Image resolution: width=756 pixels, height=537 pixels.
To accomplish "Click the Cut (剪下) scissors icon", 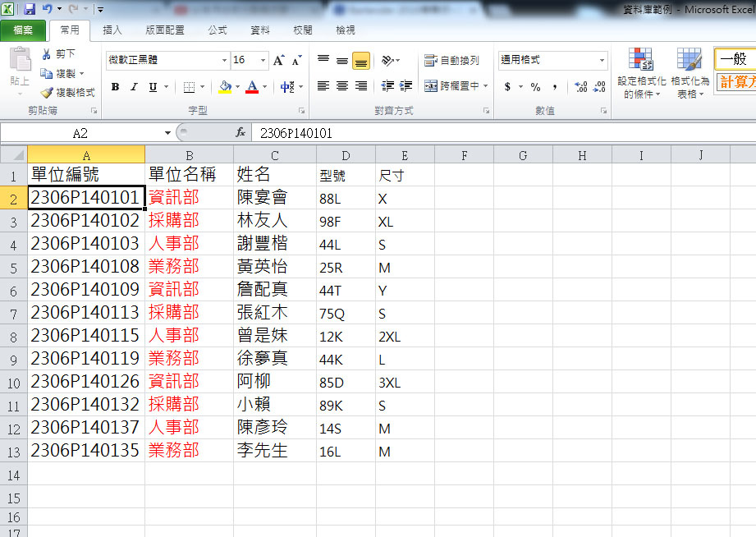I will pyautogui.click(x=46, y=54).
